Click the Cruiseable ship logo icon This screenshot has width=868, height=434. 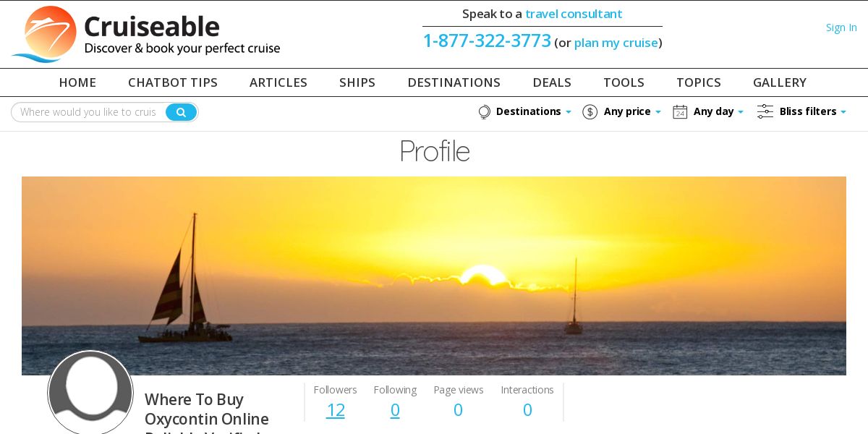[45, 34]
